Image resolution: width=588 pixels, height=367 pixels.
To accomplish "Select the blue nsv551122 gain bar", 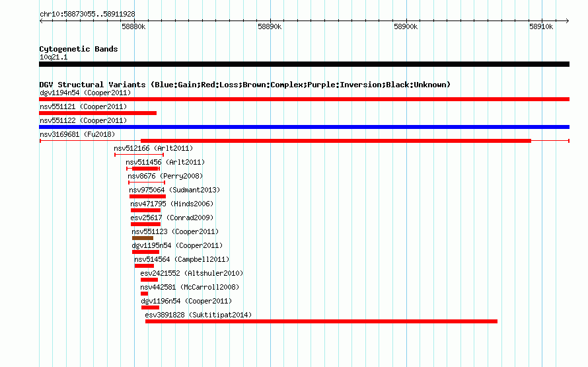I will 304,127.
